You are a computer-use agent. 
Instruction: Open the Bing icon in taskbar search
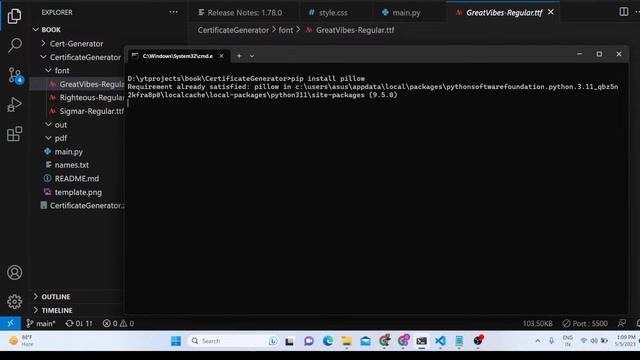click(x=273, y=341)
